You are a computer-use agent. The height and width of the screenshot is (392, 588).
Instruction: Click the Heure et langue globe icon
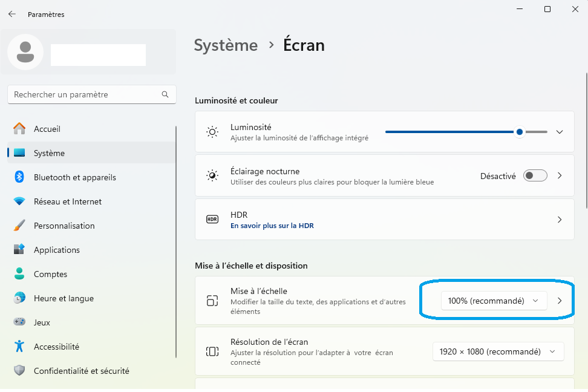[x=19, y=298]
